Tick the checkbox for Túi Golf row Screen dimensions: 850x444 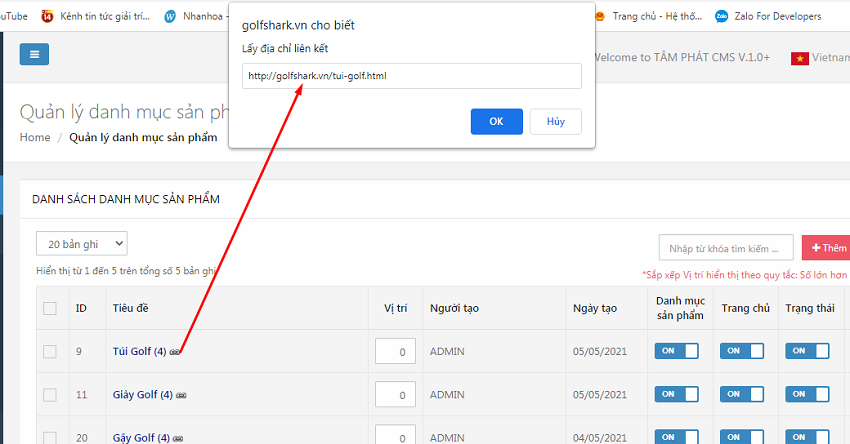tap(50, 351)
